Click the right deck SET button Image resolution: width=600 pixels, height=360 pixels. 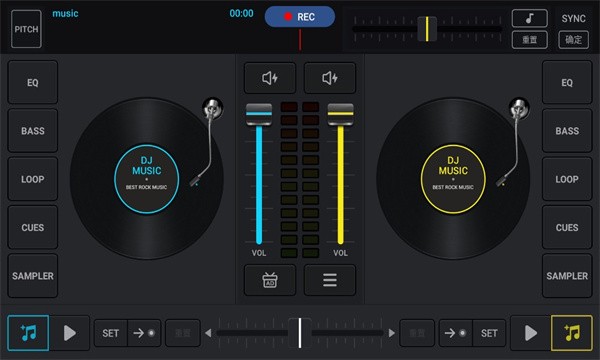[489, 333]
